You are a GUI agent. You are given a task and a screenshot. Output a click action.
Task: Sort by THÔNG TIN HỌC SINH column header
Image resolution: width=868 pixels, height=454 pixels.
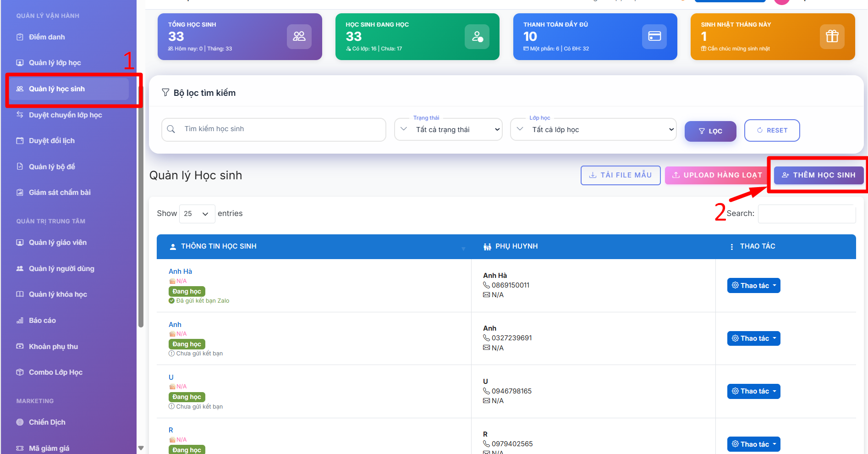tap(219, 247)
